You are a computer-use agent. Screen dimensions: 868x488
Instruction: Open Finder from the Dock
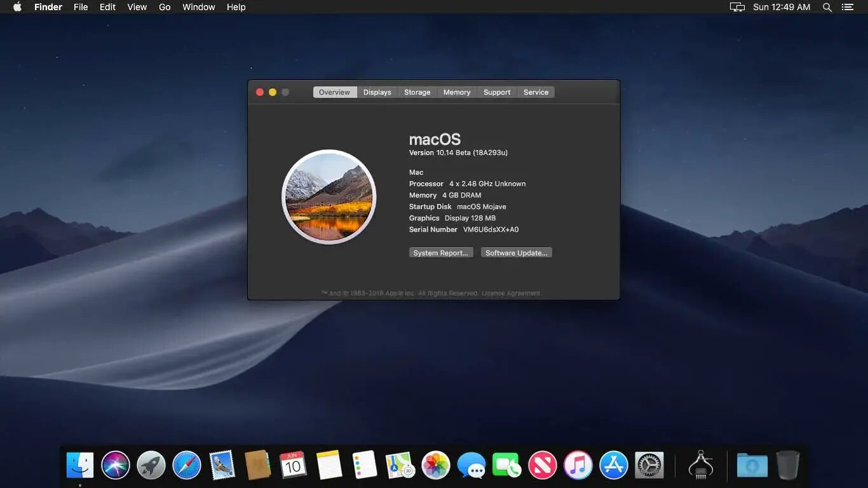pyautogui.click(x=80, y=465)
